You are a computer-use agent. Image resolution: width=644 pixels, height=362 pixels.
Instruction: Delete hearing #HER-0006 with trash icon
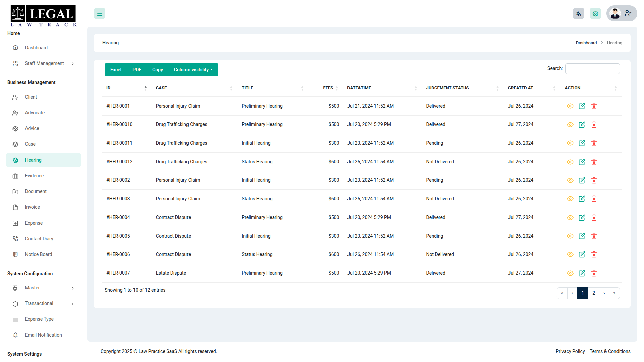[594, 254]
